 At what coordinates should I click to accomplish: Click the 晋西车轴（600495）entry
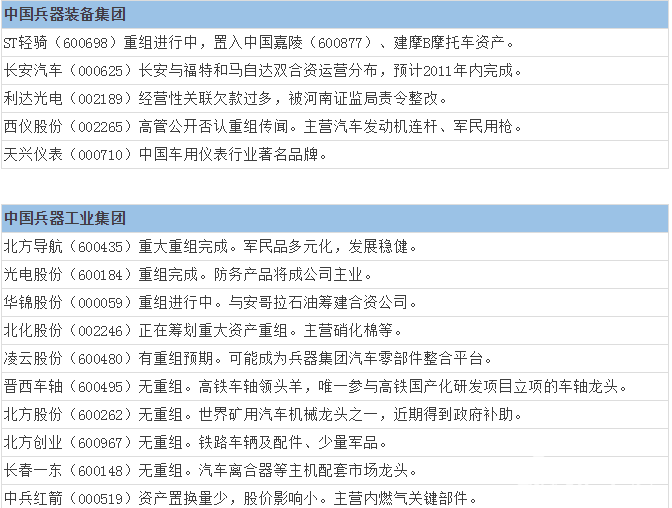pos(61,386)
